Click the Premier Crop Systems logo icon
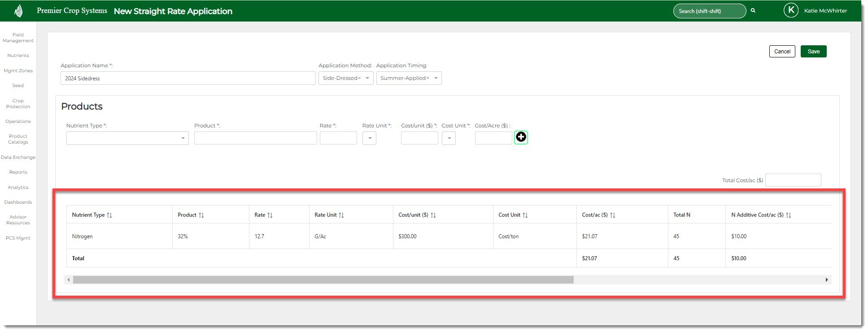This screenshot has width=868, height=332. point(18,11)
